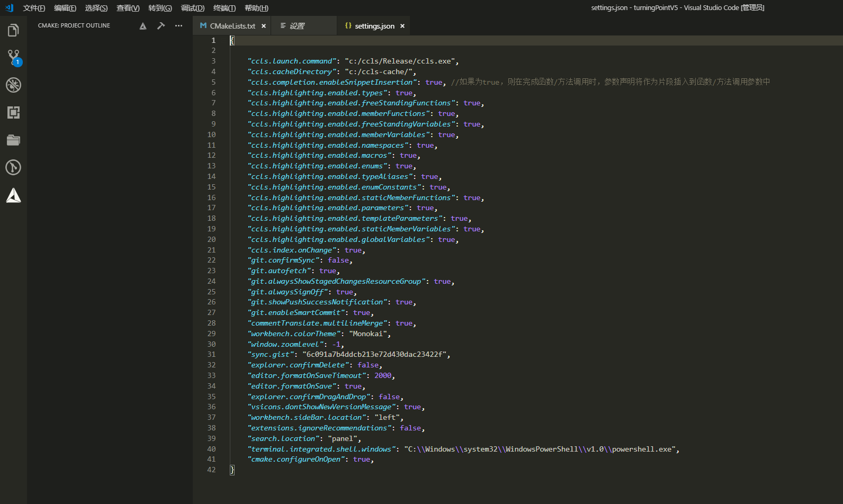This screenshot has width=843, height=504.
Task: Open Source Control view with badge
Action: pyautogui.click(x=14, y=58)
